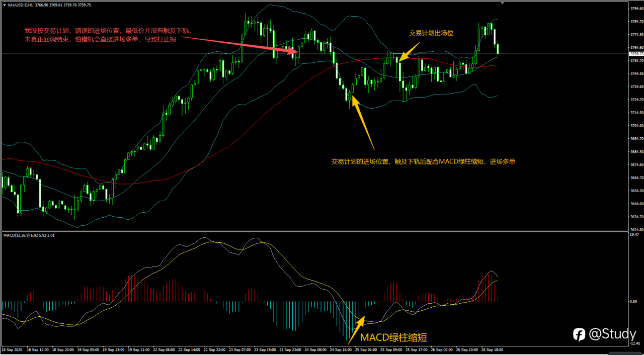
Task: Click the chart shift marker triangle at top
Action: tap(502, 3)
